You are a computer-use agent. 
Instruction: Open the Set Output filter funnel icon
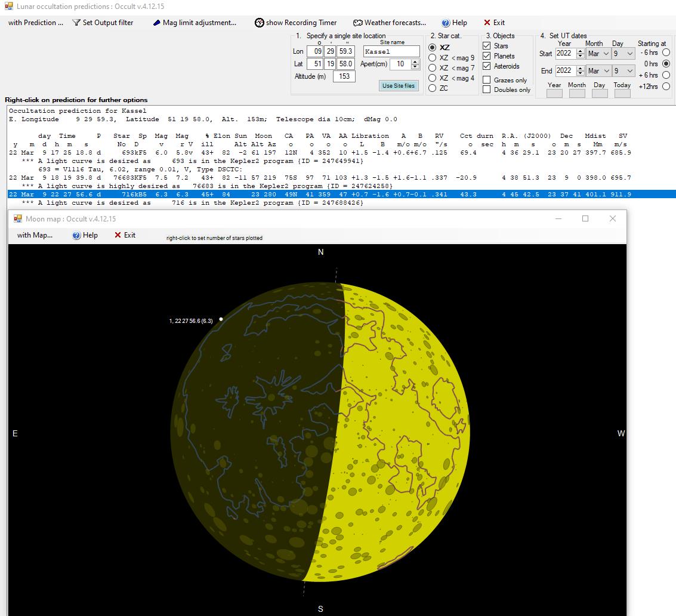(x=76, y=23)
